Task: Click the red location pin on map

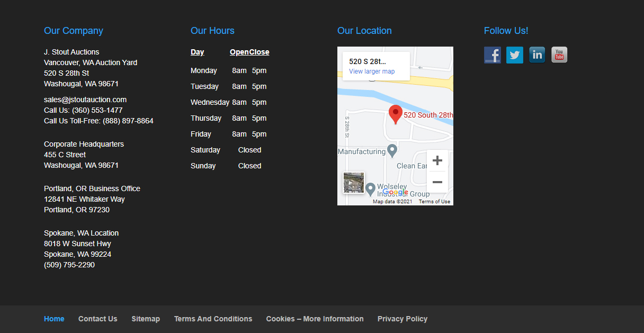Action: click(395, 114)
